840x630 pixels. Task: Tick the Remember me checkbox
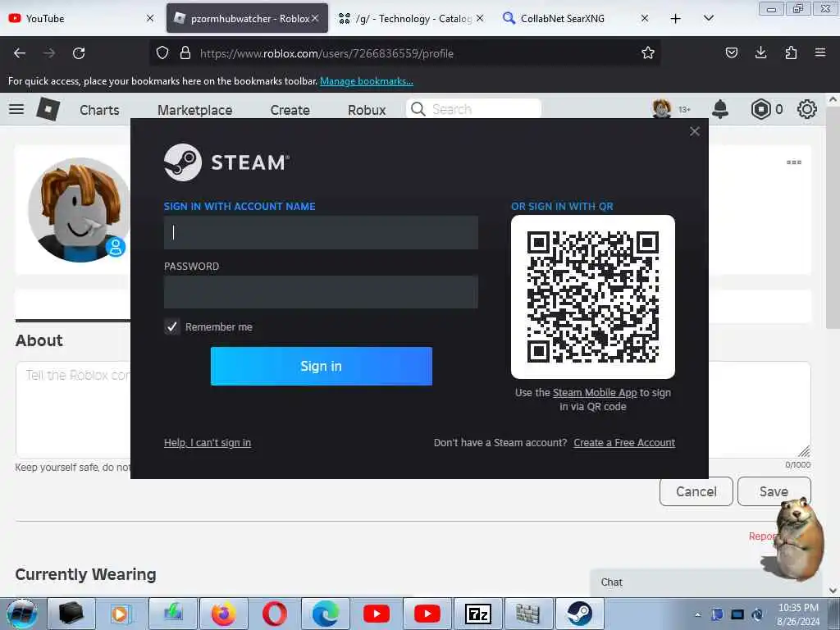(x=171, y=326)
